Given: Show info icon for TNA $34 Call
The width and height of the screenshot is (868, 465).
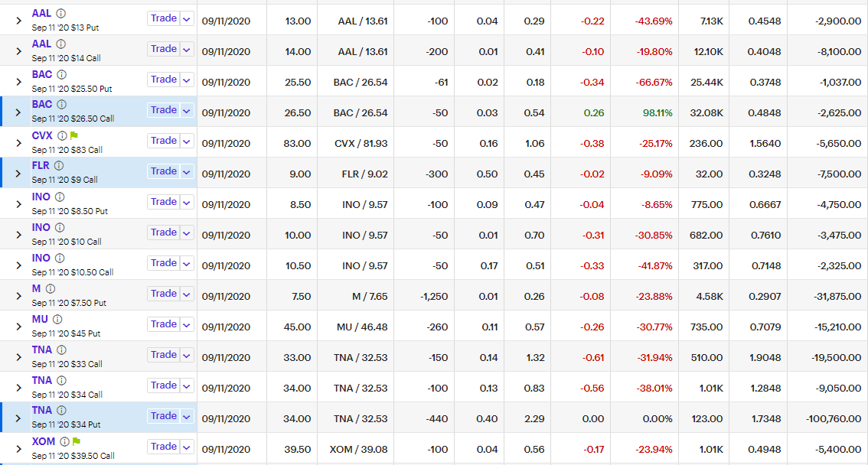Looking at the screenshot, I should click(61, 380).
